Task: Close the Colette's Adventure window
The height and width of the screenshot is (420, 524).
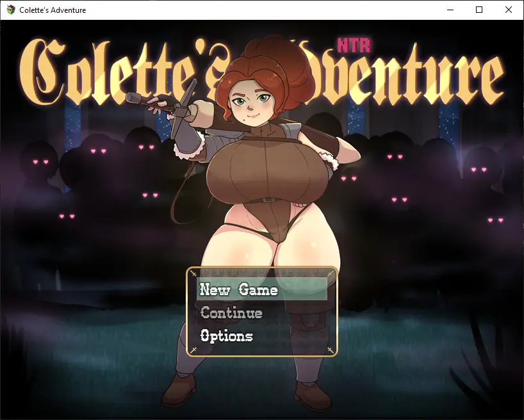Action: point(508,10)
